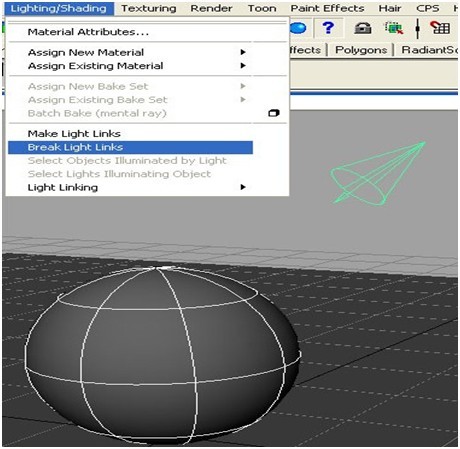The image size is (460, 449).
Task: Open the Toon menu
Action: (262, 8)
